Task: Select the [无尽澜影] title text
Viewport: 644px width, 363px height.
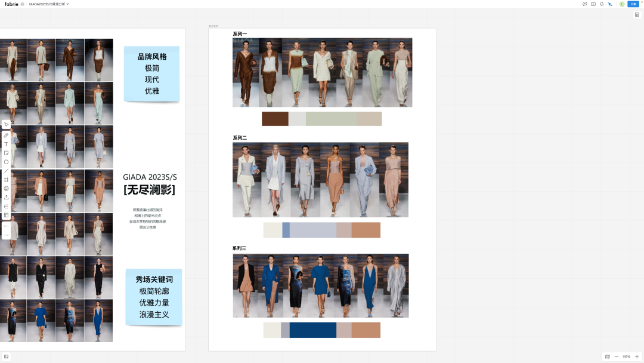Action: (x=150, y=190)
